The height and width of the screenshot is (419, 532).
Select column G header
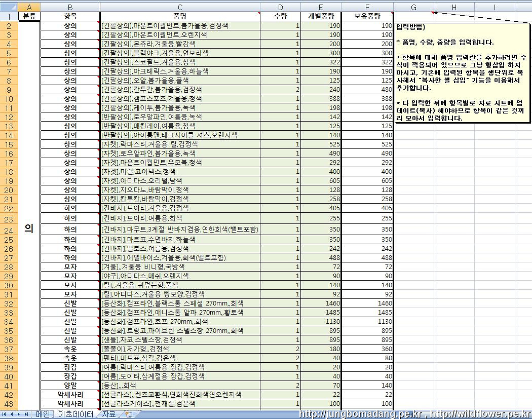click(x=413, y=7)
